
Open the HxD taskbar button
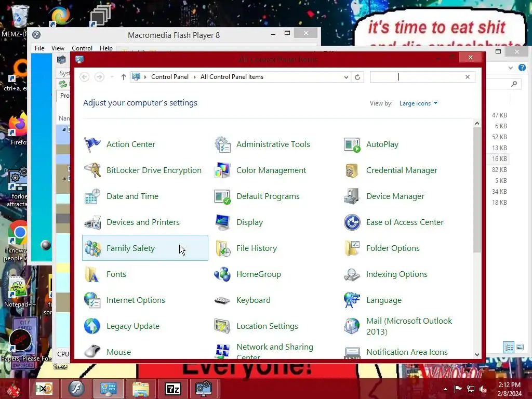pyautogui.click(x=44, y=389)
